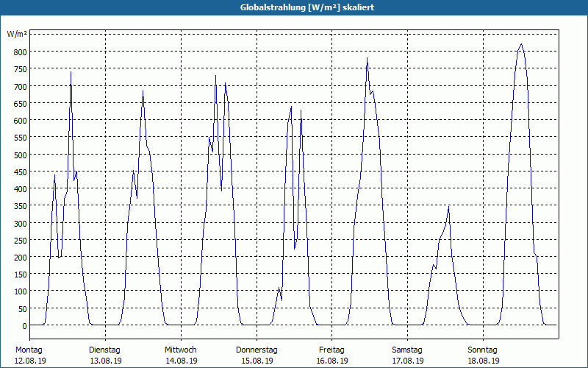Click the 100 y-axis value
The height and width of the screenshot is (368, 588).
point(21,291)
